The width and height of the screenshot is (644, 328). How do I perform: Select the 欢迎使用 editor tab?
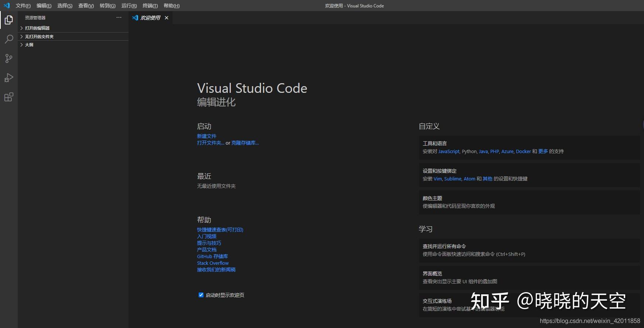point(150,18)
